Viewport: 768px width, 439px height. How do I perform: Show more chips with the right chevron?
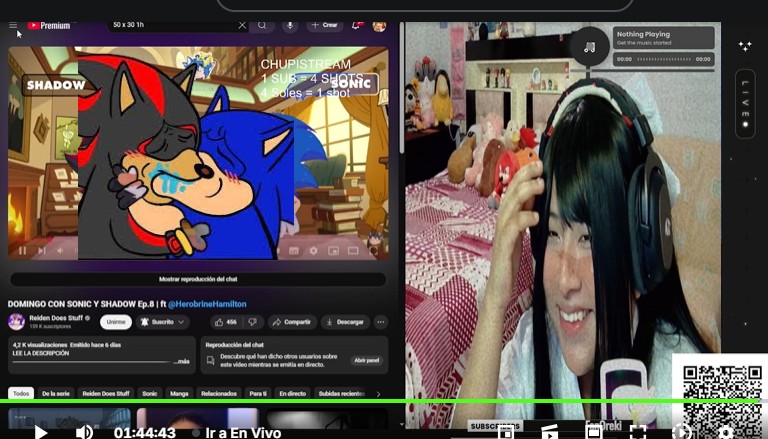[378, 394]
